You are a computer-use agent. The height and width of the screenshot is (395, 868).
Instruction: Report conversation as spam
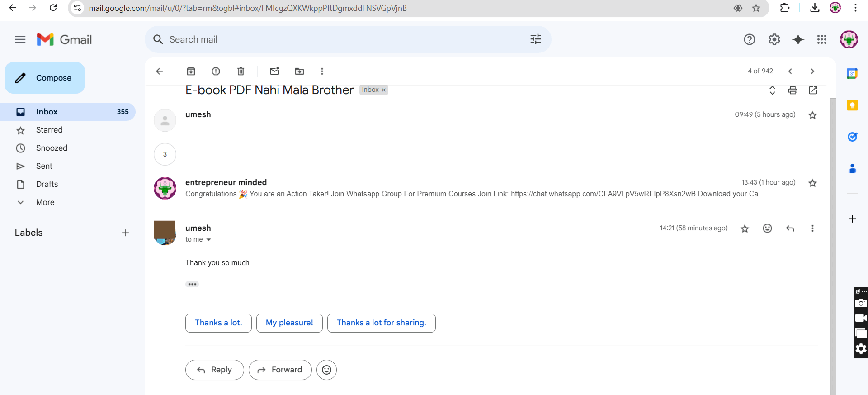point(216,71)
